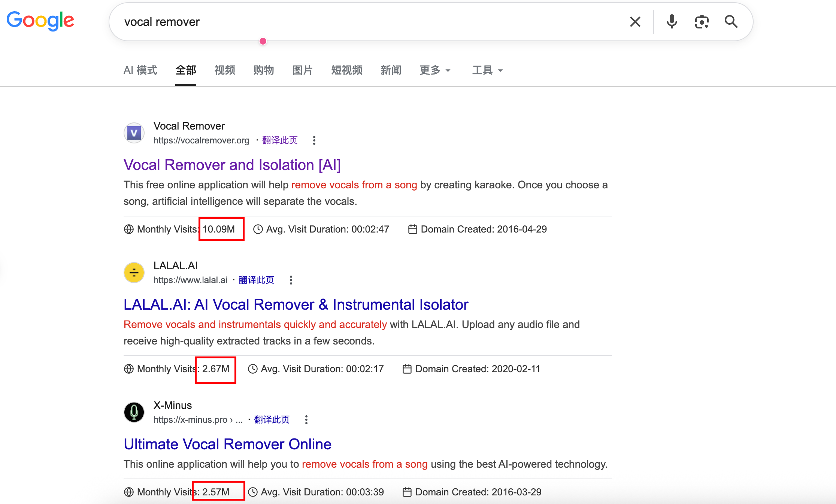Viewport: 836px width, 504px height.
Task: Select the 图片 images tab
Action: point(303,70)
